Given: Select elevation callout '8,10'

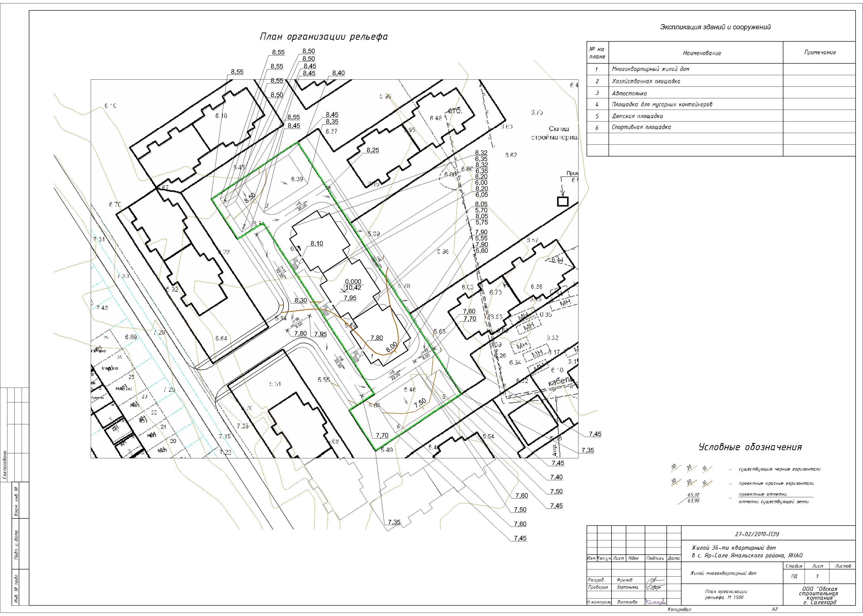Looking at the screenshot, I should pyautogui.click(x=317, y=243).
